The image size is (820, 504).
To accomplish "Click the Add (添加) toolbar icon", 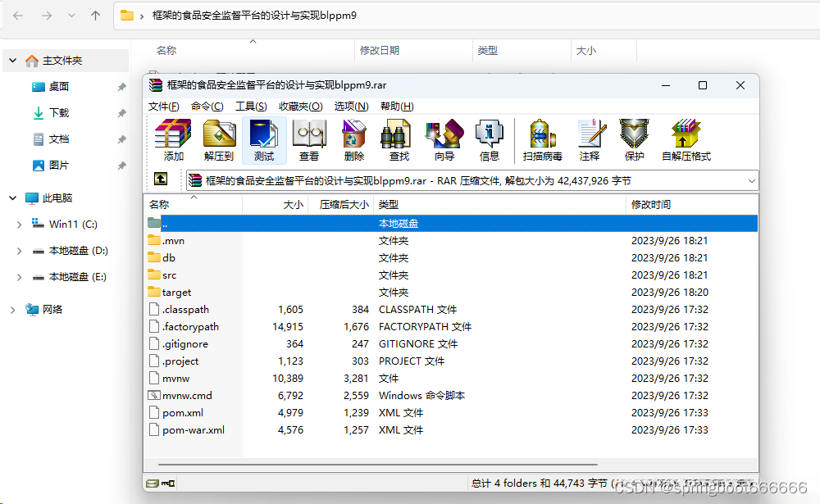I will coord(173,139).
